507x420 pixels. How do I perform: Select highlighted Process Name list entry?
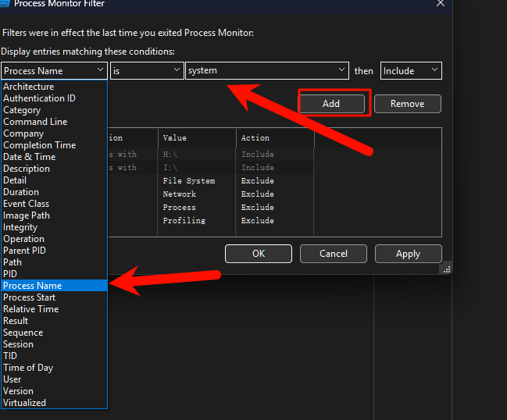click(55, 286)
